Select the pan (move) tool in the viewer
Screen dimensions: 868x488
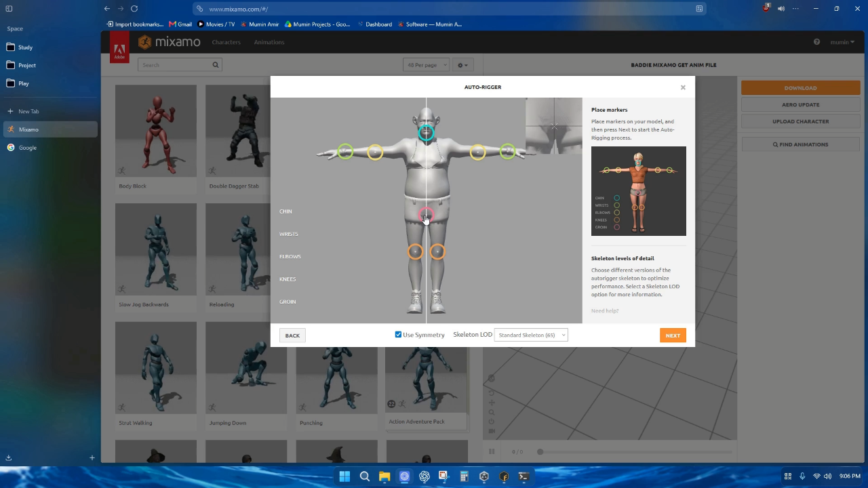(x=492, y=403)
